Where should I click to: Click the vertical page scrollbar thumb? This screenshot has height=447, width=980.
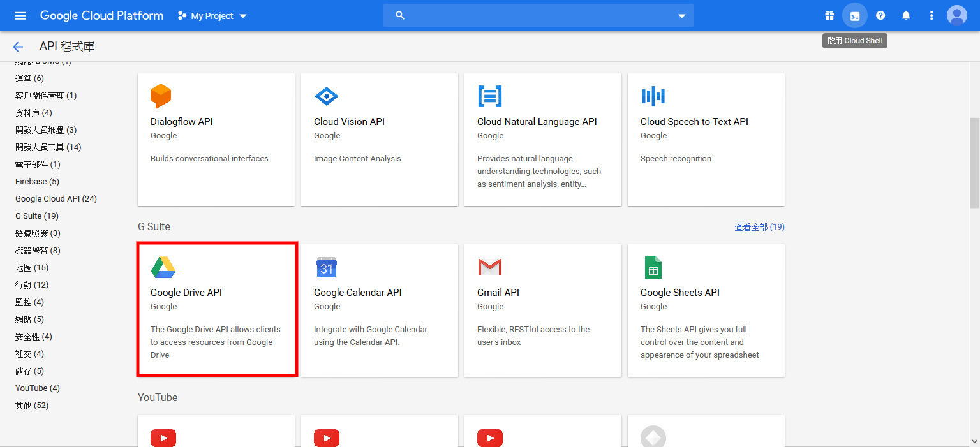pyautogui.click(x=974, y=163)
